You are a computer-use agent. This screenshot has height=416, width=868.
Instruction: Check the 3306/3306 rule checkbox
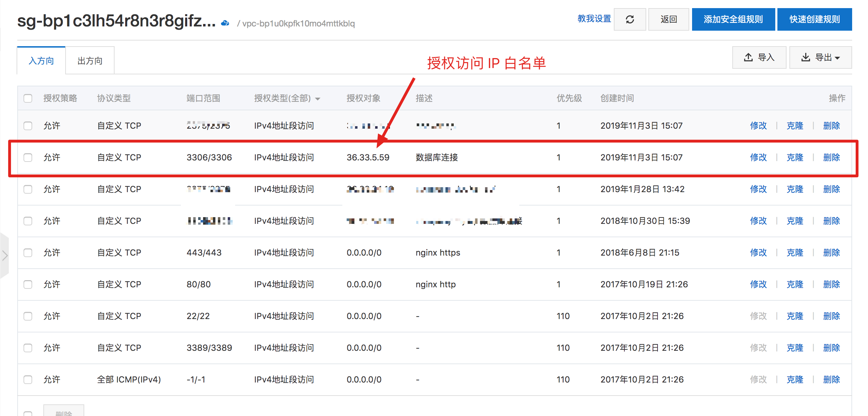coord(28,157)
